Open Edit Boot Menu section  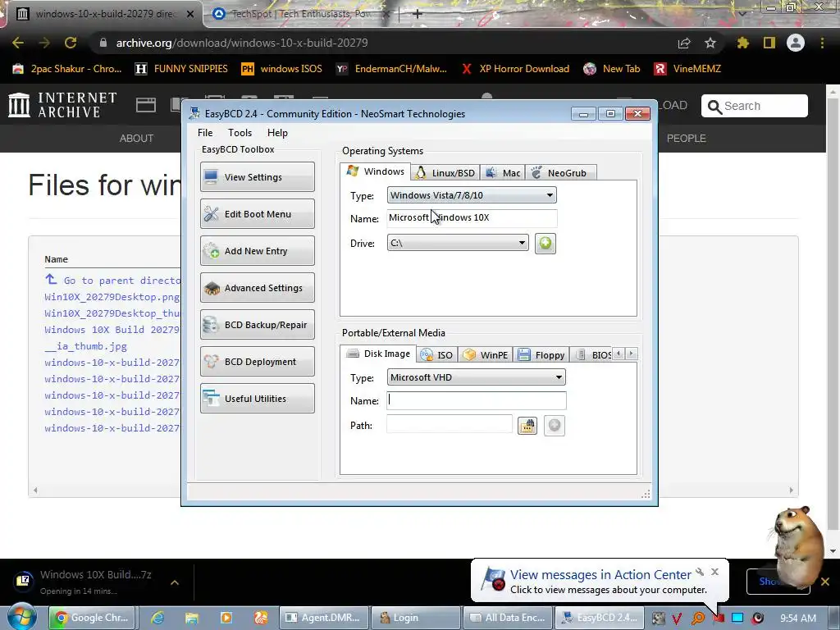[257, 214]
